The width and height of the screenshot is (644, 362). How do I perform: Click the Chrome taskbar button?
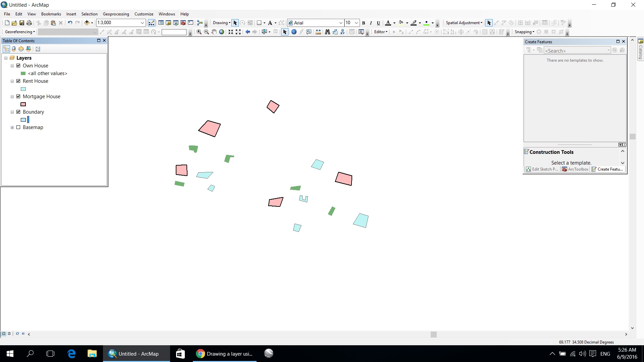click(x=225, y=354)
